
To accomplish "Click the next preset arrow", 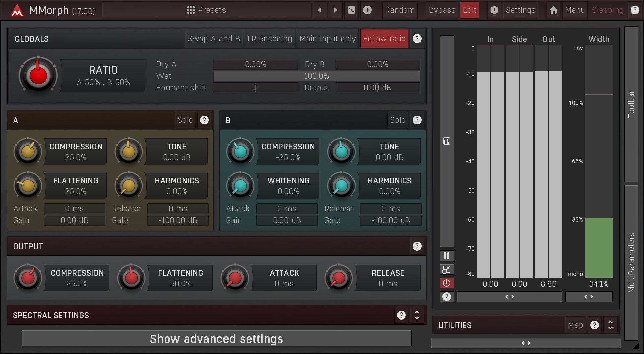I will click(335, 10).
